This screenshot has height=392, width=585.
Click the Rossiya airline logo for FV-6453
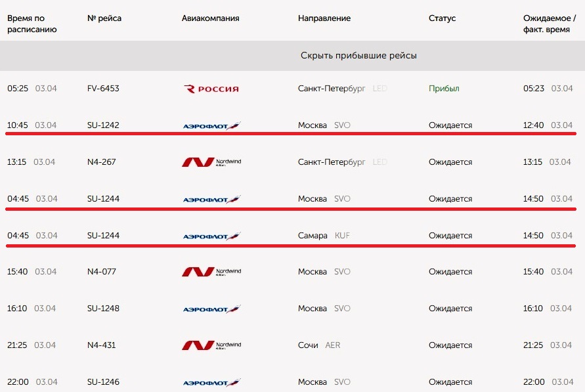211,89
